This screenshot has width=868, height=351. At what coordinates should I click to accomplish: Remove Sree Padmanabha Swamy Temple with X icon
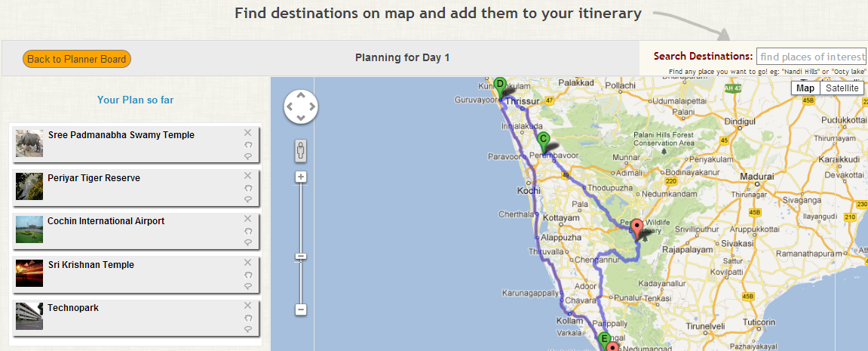click(247, 132)
